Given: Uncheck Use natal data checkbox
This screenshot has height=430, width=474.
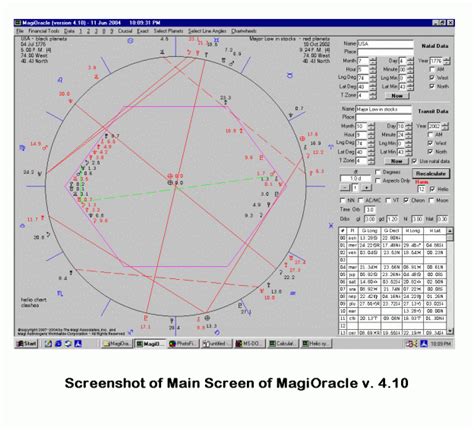Looking at the screenshot, I should pos(414,161).
